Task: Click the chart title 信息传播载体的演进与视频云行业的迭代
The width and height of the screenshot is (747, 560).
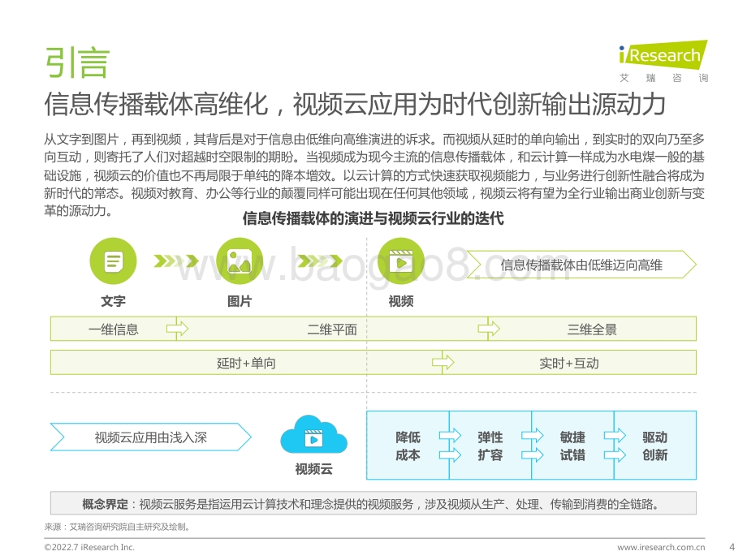Action: [373, 218]
